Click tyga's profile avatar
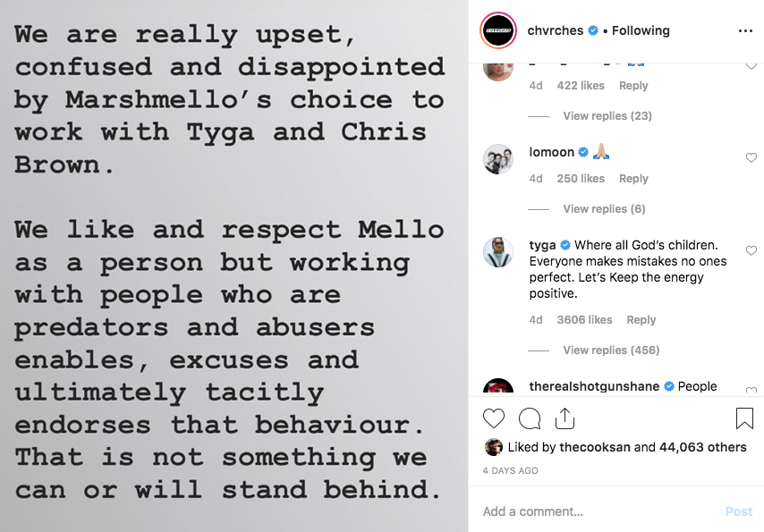This screenshot has width=764, height=532. (498, 252)
